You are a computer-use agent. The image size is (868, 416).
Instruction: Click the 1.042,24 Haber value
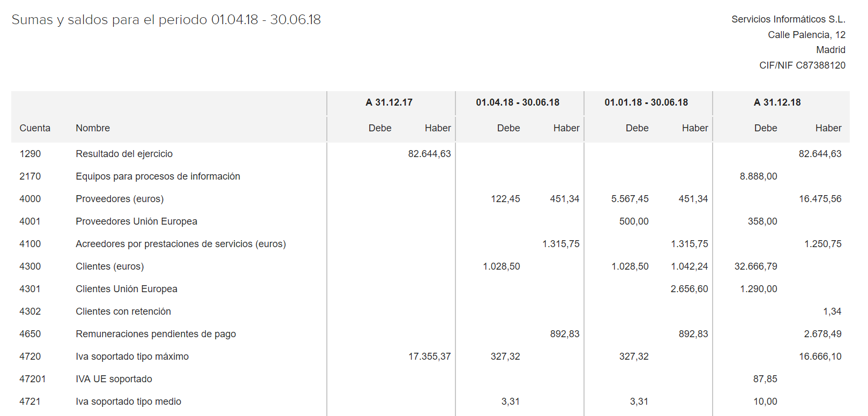(x=689, y=266)
